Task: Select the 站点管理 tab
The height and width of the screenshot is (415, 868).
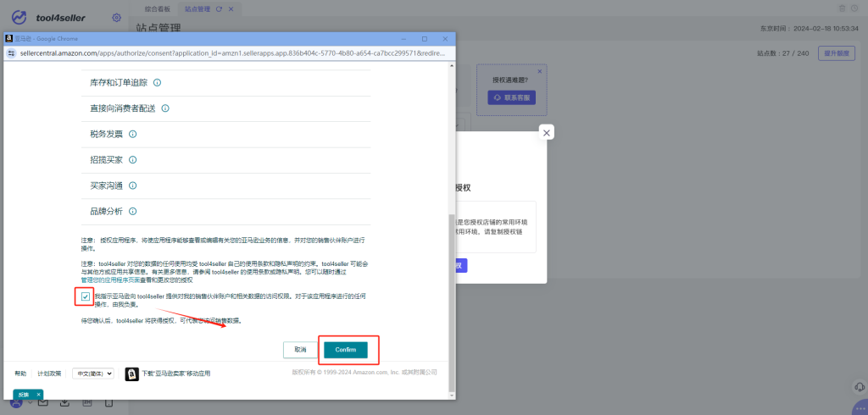Action: [x=198, y=9]
